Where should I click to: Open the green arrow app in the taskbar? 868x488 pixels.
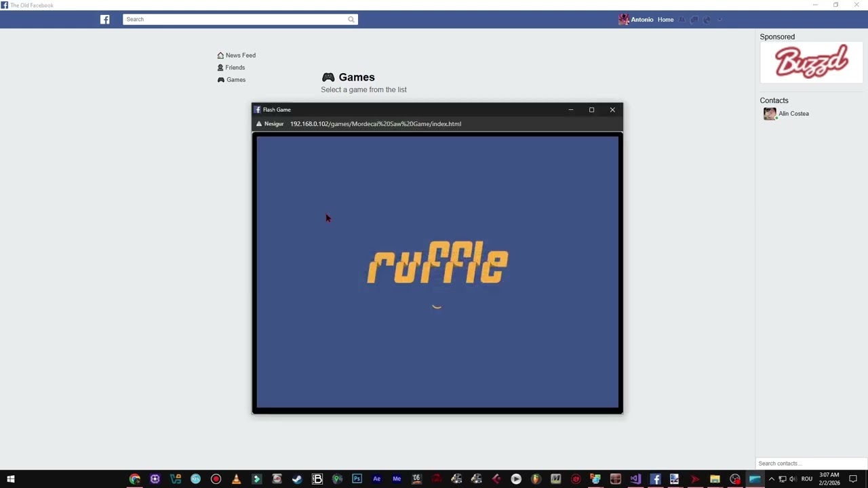point(256,479)
